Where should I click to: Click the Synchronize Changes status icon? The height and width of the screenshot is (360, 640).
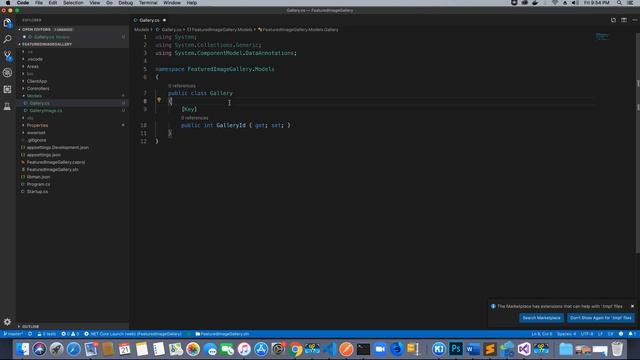(x=30, y=334)
